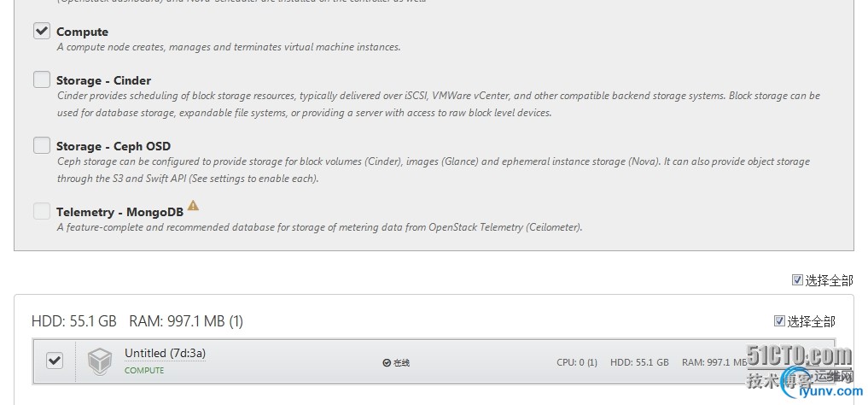Click the cube node icon for Untitled
Viewport: 868px width, 405px height.
pos(101,361)
